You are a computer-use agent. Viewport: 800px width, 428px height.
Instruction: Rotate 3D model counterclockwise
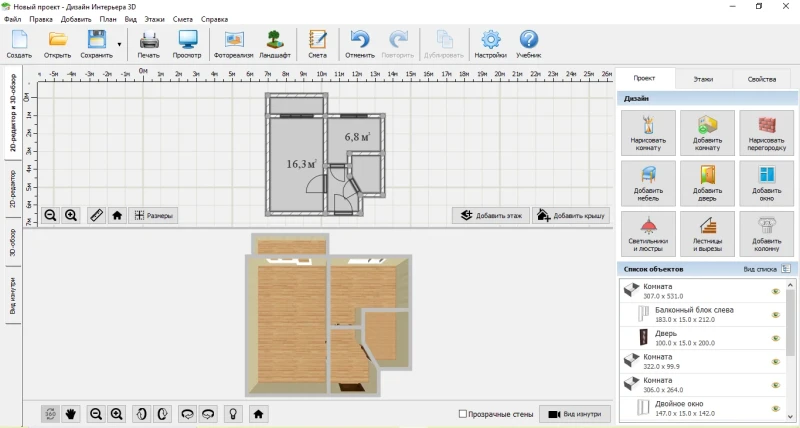tap(187, 414)
